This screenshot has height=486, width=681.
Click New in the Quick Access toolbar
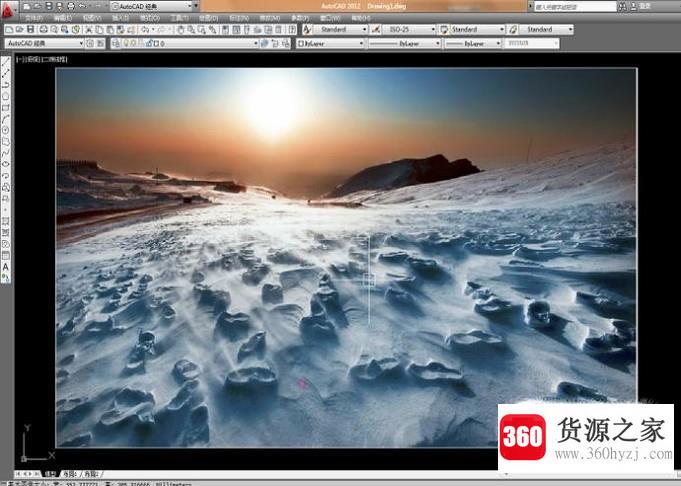pyautogui.click(x=27, y=6)
